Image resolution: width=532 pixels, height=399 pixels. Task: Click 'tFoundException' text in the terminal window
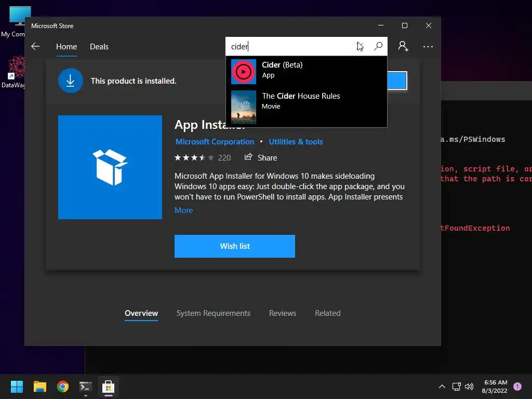click(475, 228)
